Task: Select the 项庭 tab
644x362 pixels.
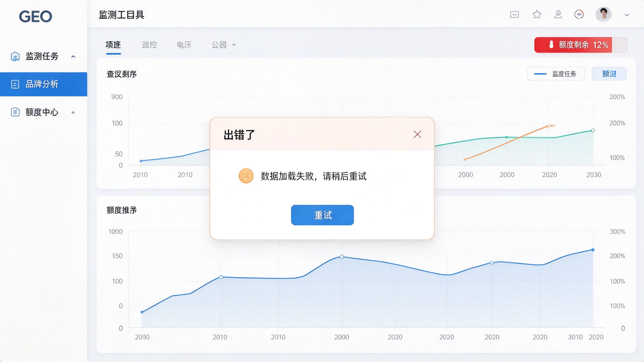Action: (113, 45)
